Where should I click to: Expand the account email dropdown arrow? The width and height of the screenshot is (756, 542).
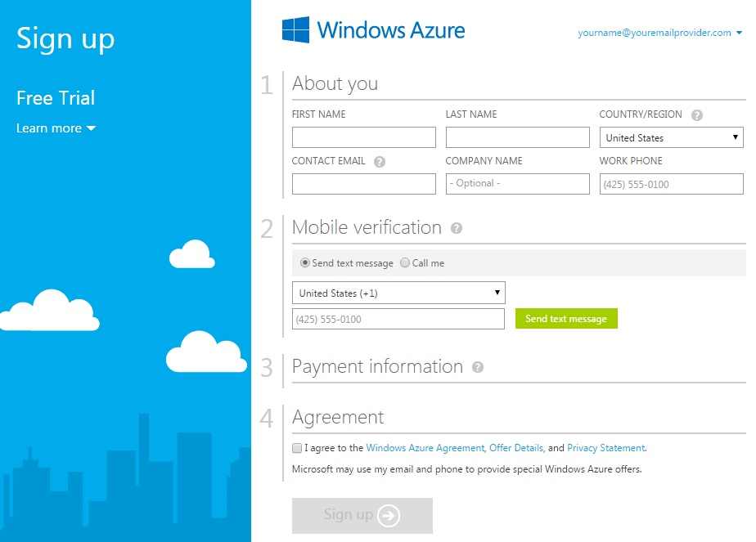[739, 33]
